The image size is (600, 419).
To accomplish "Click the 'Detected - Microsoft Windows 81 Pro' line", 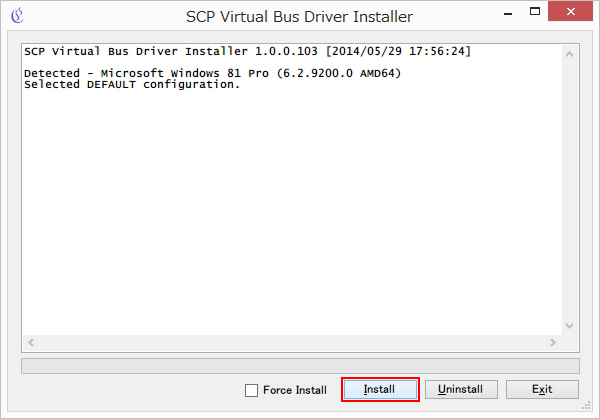I will pyautogui.click(x=212, y=73).
